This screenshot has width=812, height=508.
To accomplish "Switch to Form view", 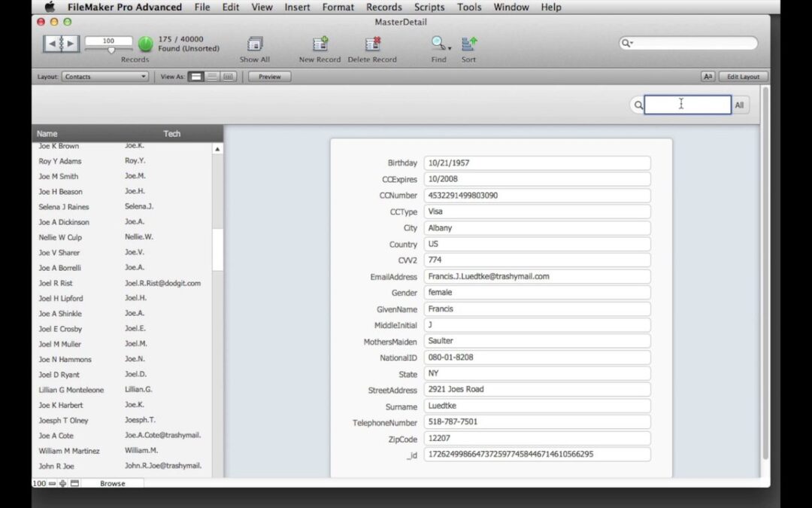I will 195,77.
